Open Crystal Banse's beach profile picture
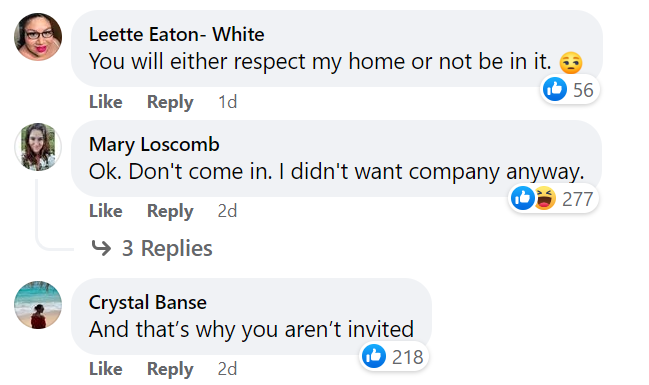The width and height of the screenshot is (649, 385). [x=38, y=305]
